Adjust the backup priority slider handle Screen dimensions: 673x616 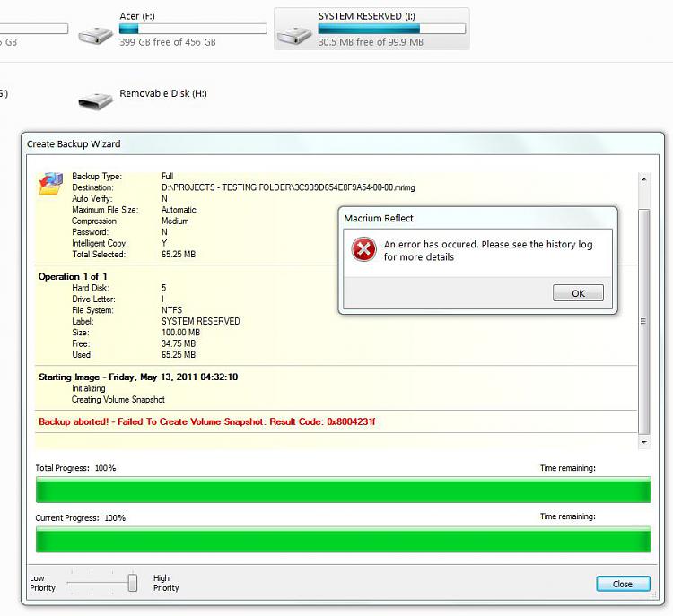click(133, 583)
